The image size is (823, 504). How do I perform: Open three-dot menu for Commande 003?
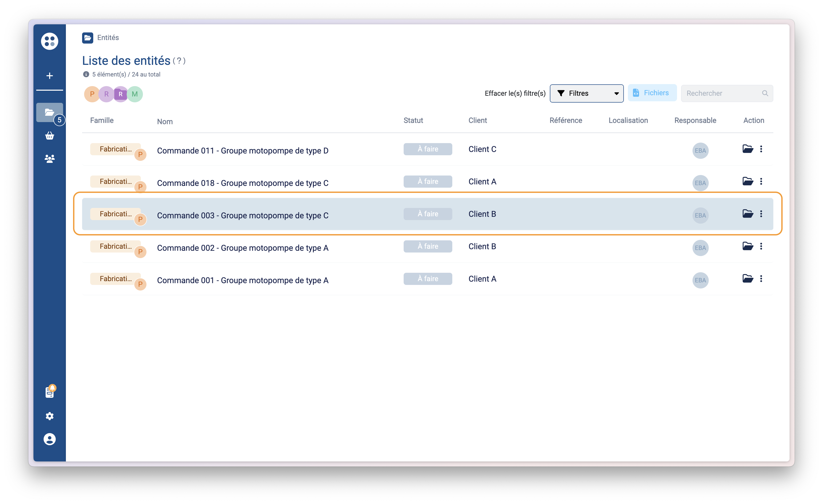click(x=761, y=214)
